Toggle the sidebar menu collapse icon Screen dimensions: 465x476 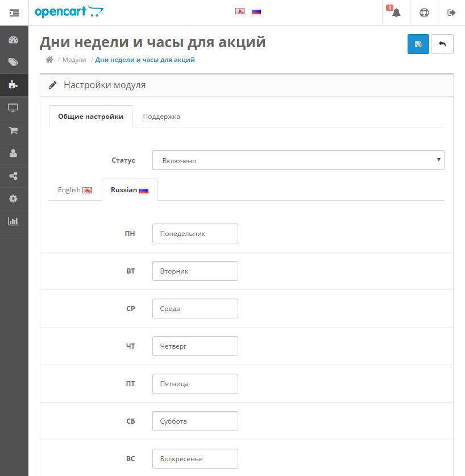14,13
